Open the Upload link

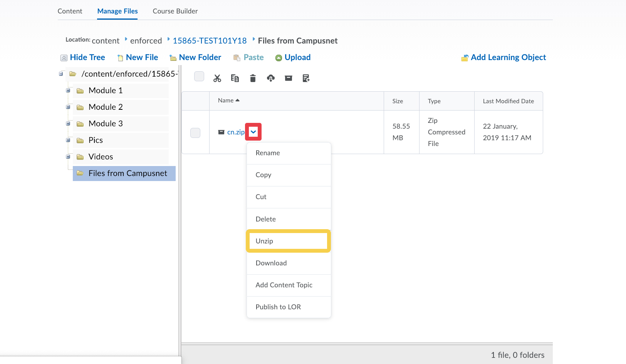tap(297, 57)
